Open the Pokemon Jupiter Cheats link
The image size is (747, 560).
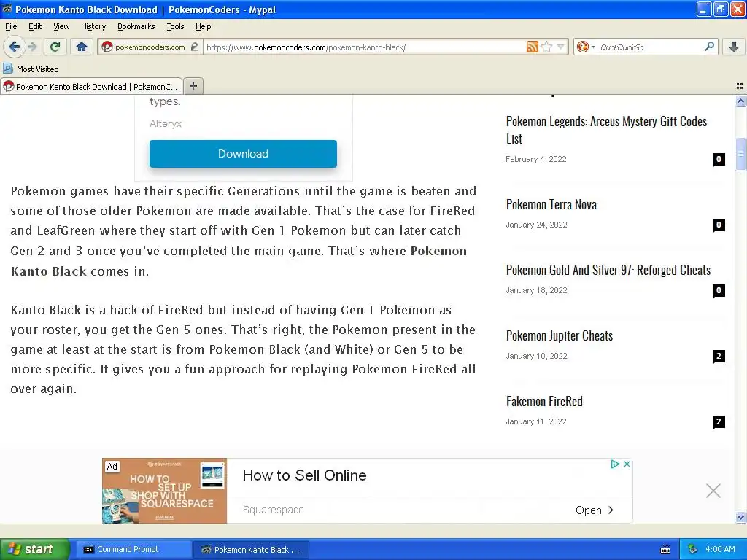coord(560,336)
